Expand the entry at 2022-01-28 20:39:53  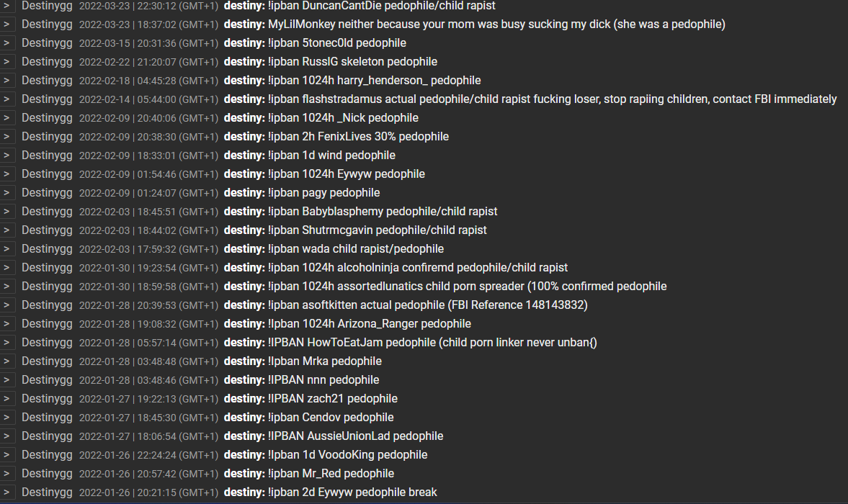click(x=7, y=305)
